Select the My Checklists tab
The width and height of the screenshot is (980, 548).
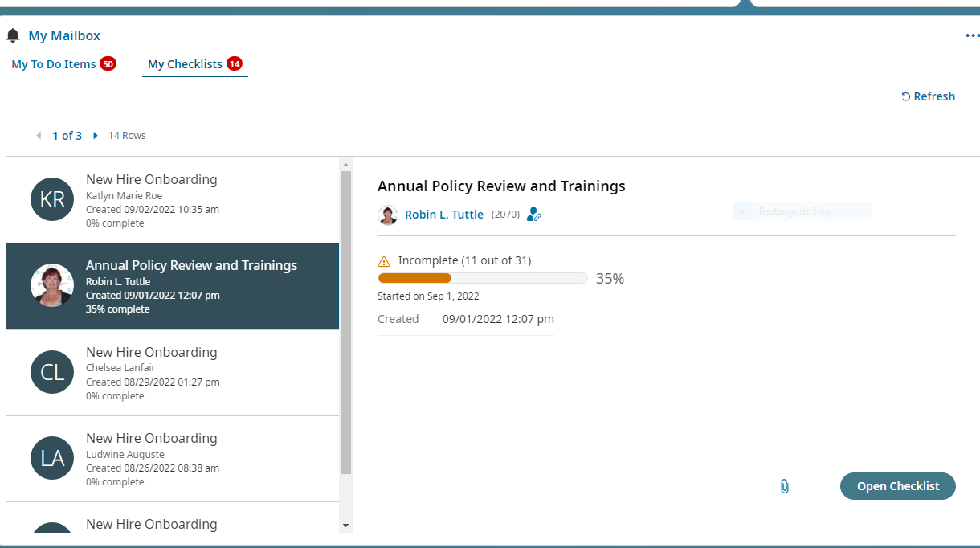coord(186,64)
